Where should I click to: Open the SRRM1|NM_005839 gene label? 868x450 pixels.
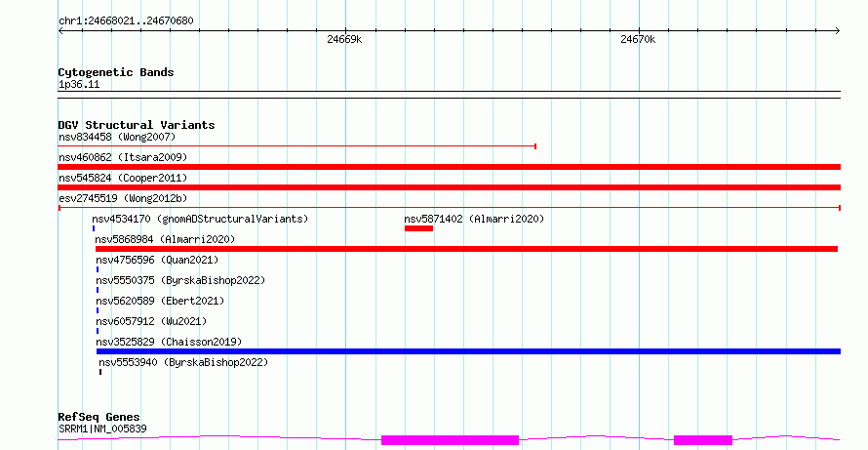click(102, 429)
